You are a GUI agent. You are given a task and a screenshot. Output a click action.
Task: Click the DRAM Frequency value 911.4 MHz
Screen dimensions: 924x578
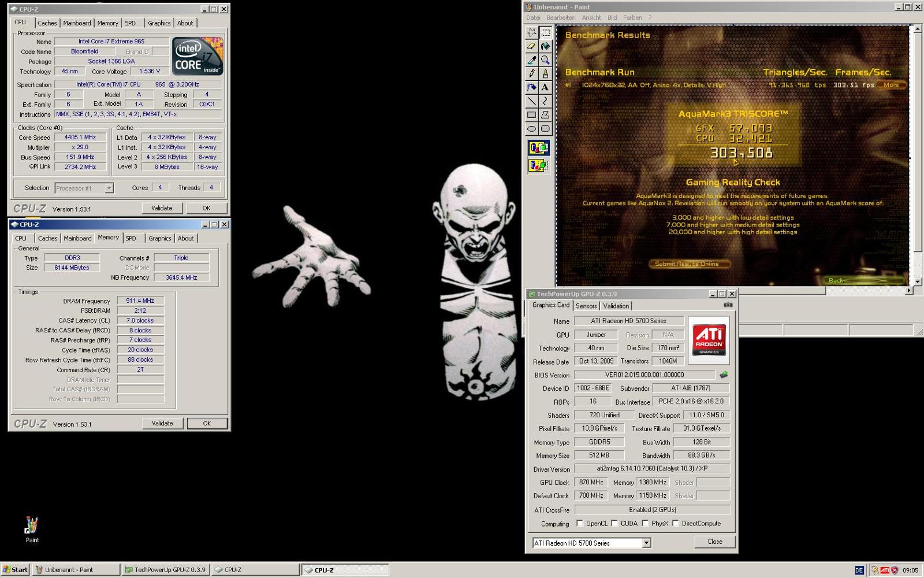click(x=140, y=301)
